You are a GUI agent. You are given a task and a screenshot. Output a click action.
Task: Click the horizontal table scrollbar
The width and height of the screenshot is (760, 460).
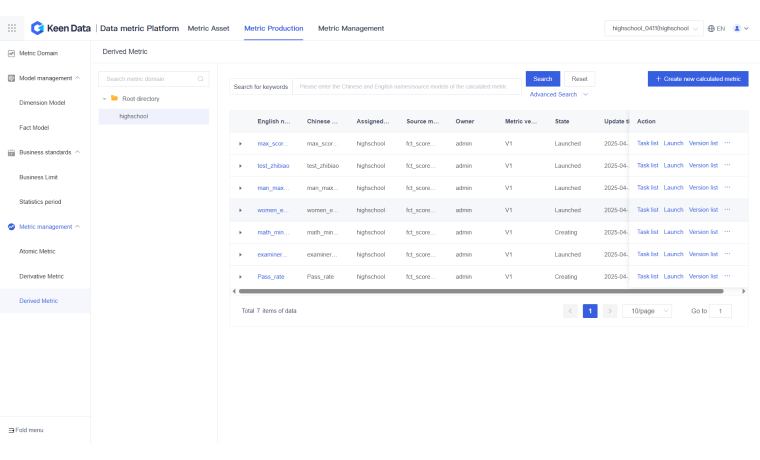tap(480, 291)
